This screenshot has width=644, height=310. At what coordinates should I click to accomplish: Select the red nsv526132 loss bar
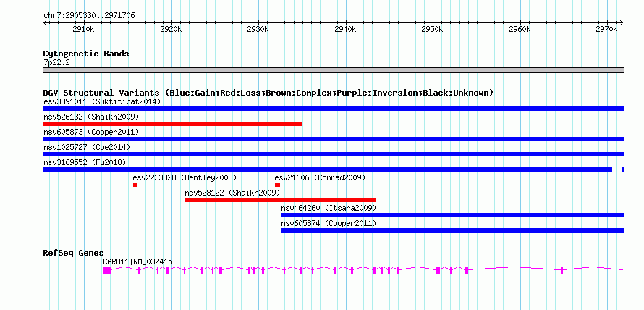[172, 124]
